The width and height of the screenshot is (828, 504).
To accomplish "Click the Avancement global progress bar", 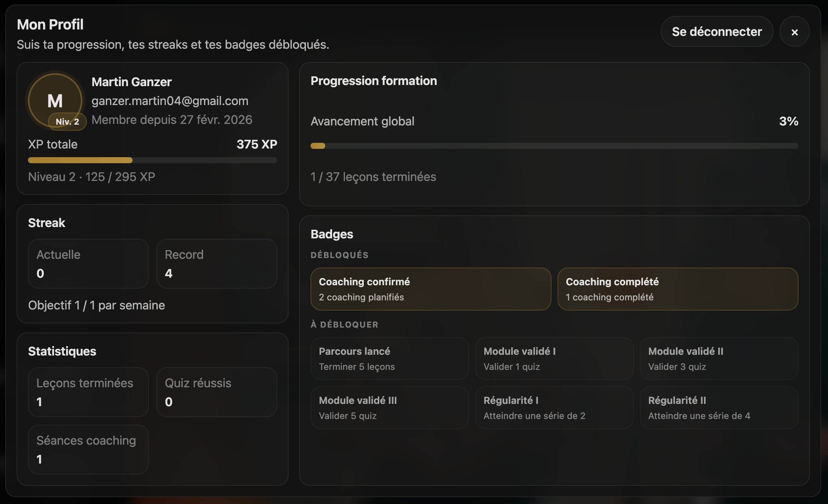I will click(554, 146).
